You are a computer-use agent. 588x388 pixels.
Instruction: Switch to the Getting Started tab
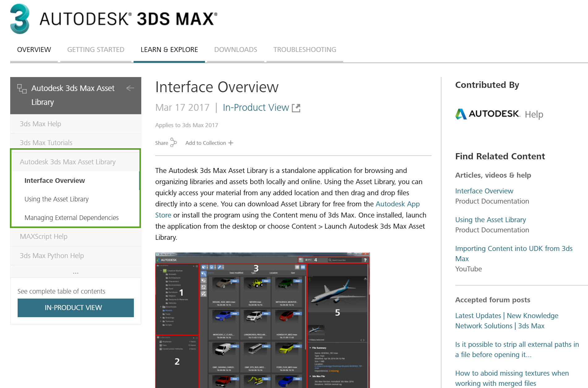coord(96,50)
